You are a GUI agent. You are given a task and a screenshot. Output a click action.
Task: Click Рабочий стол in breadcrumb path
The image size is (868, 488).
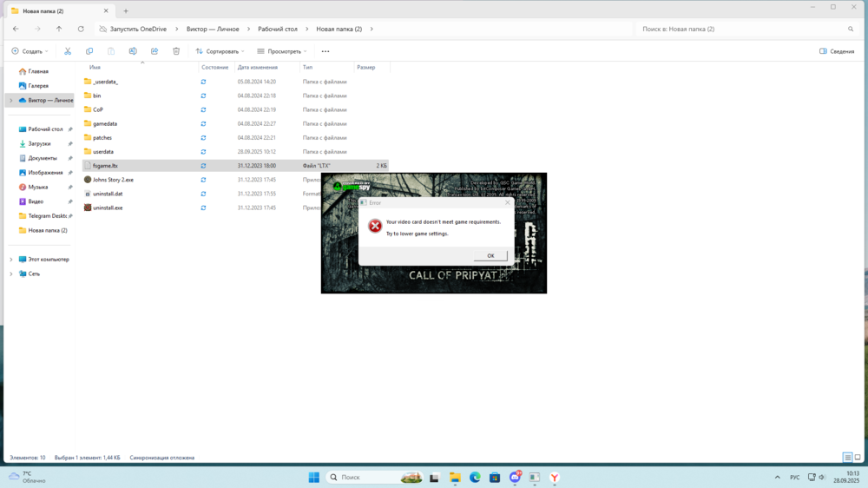pos(276,29)
